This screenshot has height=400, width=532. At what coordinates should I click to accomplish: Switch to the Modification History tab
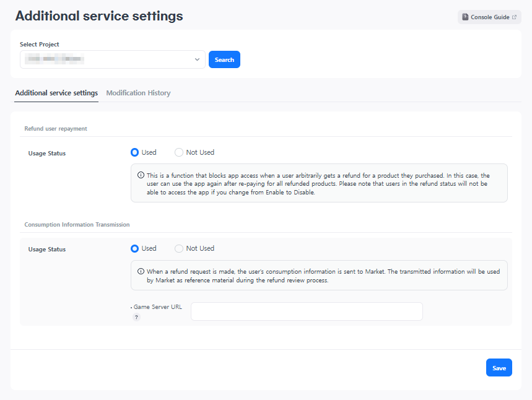(x=138, y=93)
